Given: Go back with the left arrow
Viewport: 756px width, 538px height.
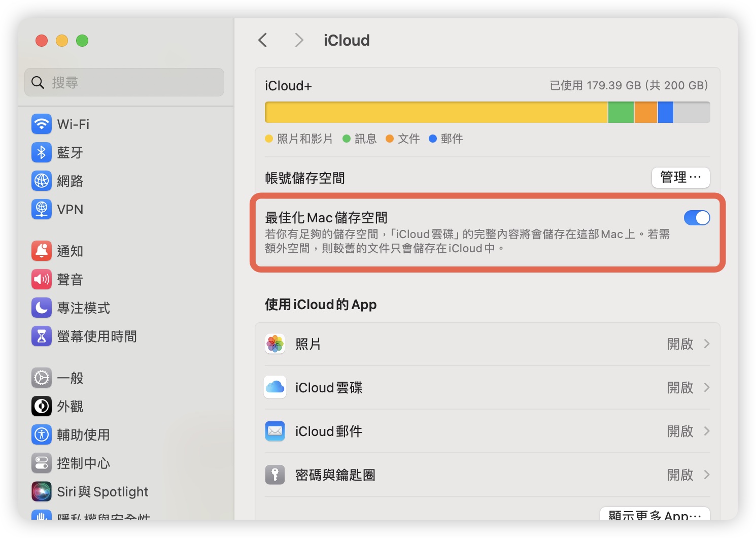Looking at the screenshot, I should [262, 40].
